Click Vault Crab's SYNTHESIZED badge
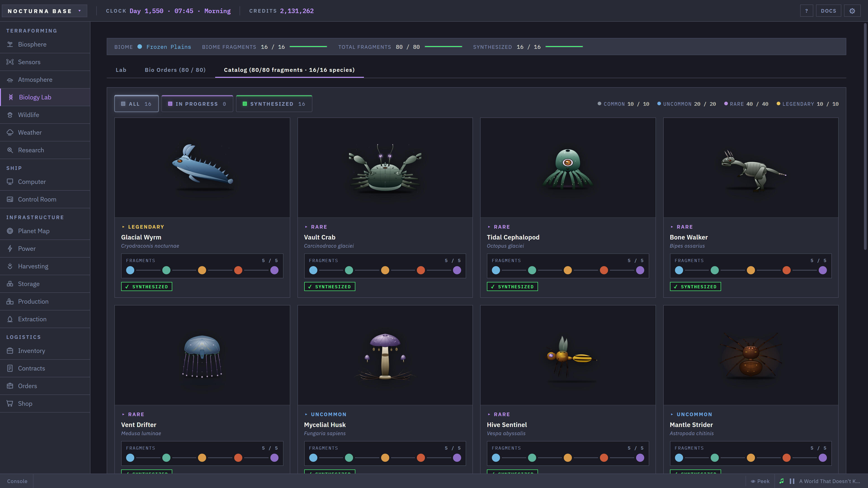Viewport: 868px width, 488px height. coord(330,286)
